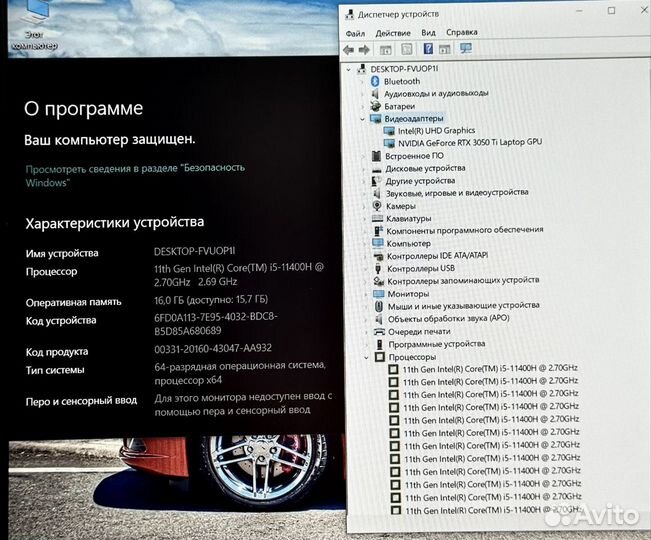This screenshot has width=651, height=540.
Task: Select the Контроллеры запоминающих устройств icon
Action: point(379,281)
